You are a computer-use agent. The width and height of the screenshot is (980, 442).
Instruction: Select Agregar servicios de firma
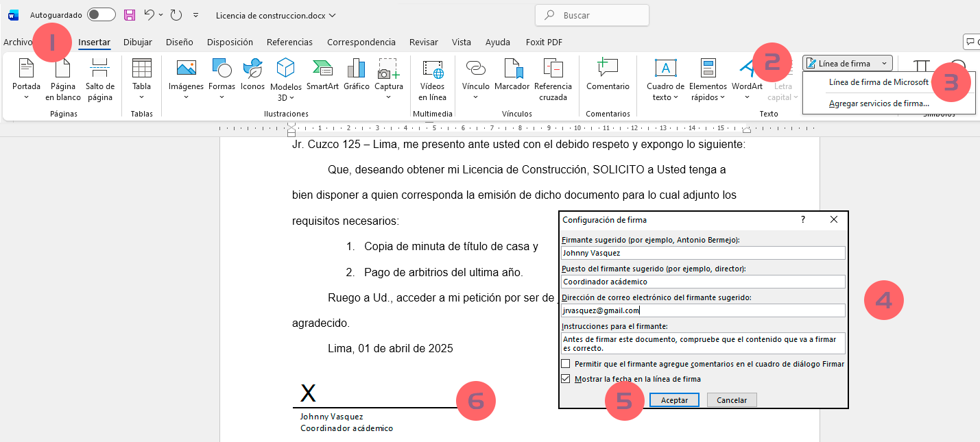879,103
